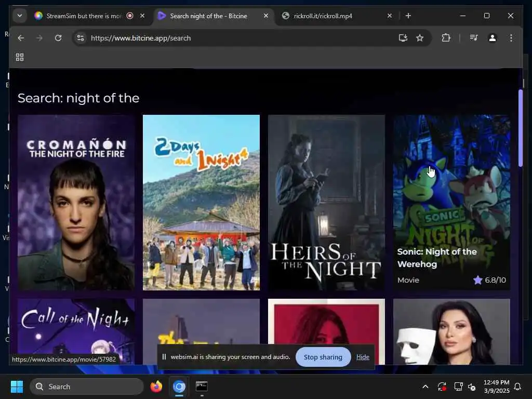Image resolution: width=532 pixels, height=399 pixels.
Task: Open Sonic: Night of the Werehog card
Action: point(451,203)
